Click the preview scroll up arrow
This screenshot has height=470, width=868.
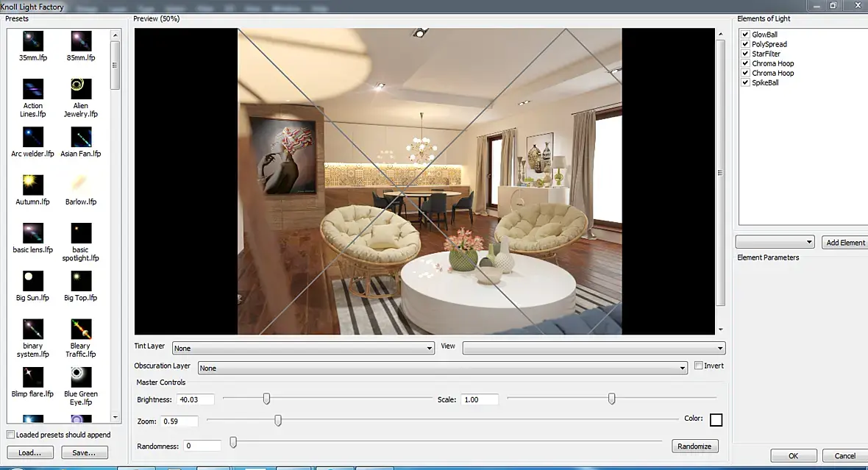720,35
